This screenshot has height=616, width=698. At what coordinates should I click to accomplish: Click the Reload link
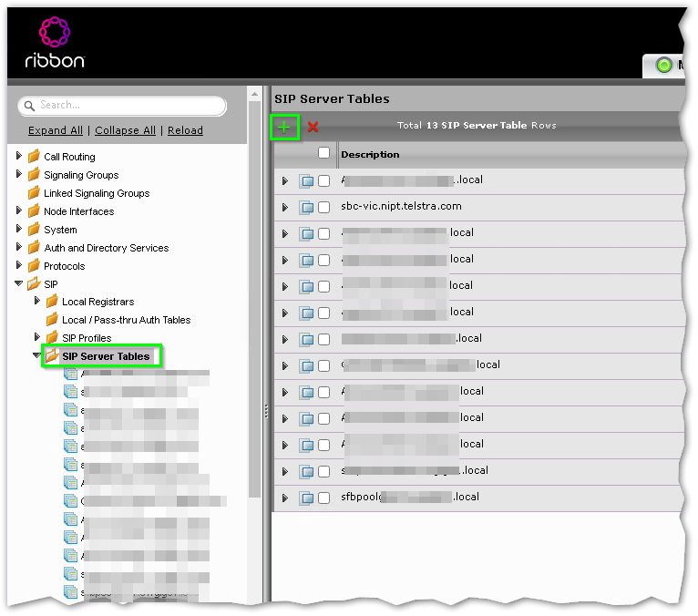pyautogui.click(x=185, y=130)
